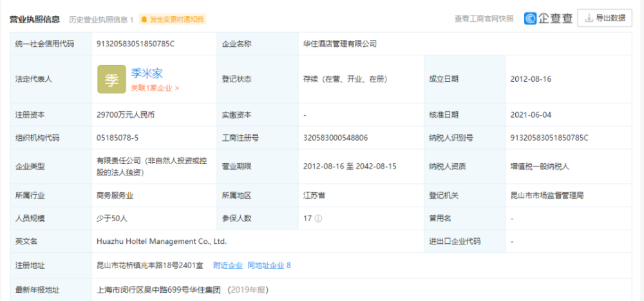Open 附近企业 link

point(228,266)
